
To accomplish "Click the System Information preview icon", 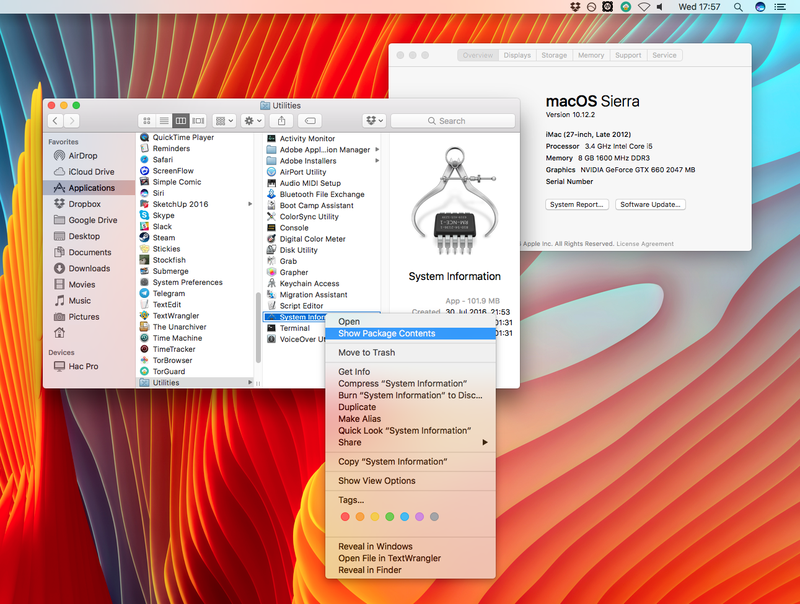I will [455, 200].
